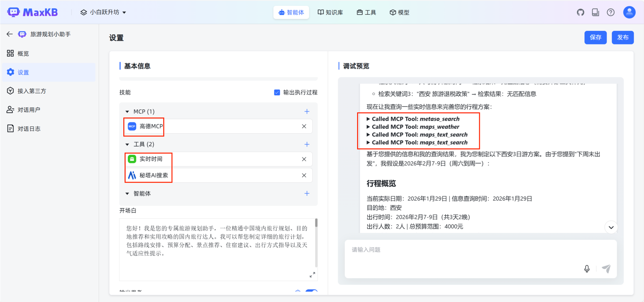Click the send message paper plane
Screen dimensions: 644x302
606,269
